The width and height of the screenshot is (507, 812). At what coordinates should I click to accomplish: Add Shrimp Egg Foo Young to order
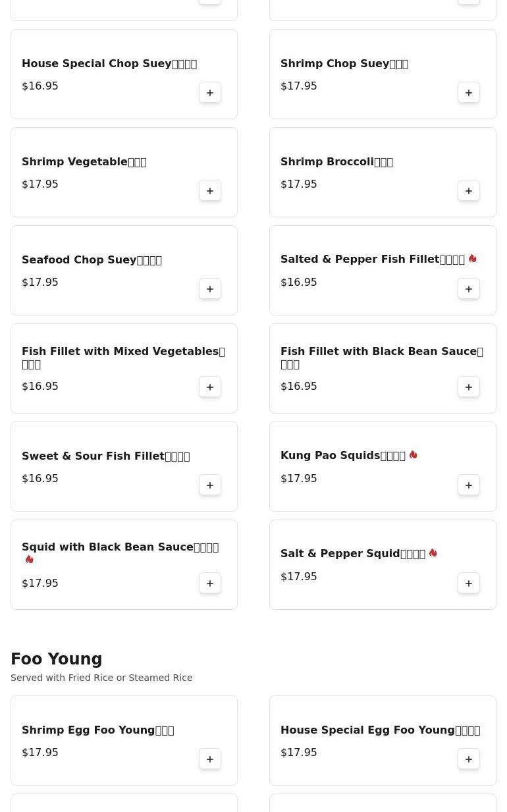(x=210, y=759)
